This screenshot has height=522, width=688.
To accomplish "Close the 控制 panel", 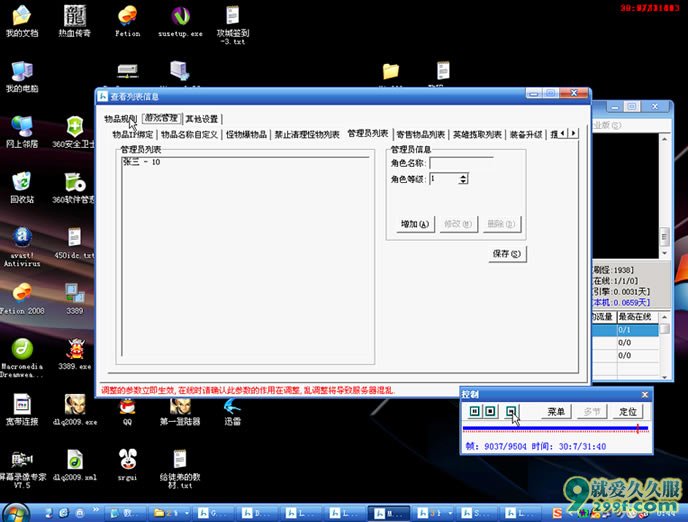I will point(645,394).
